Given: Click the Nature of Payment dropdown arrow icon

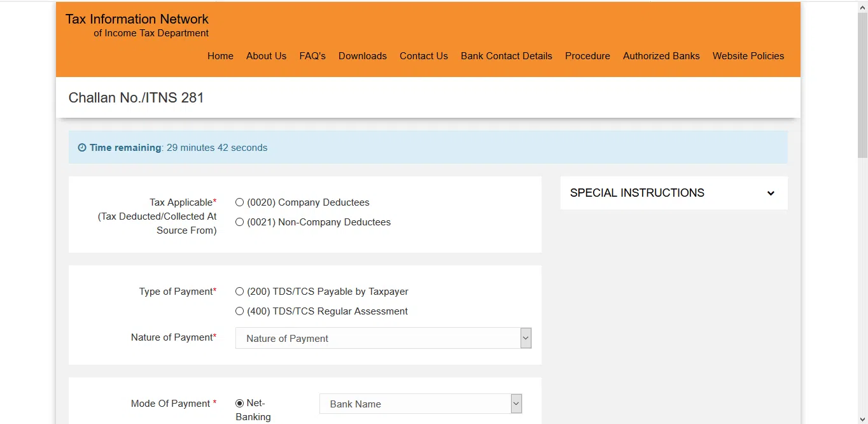Looking at the screenshot, I should 525,337.
